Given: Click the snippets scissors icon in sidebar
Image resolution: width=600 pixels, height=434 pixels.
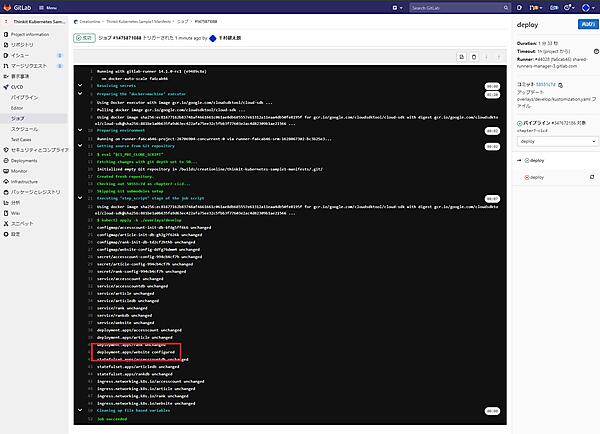Looking at the screenshot, I should click(6, 224).
